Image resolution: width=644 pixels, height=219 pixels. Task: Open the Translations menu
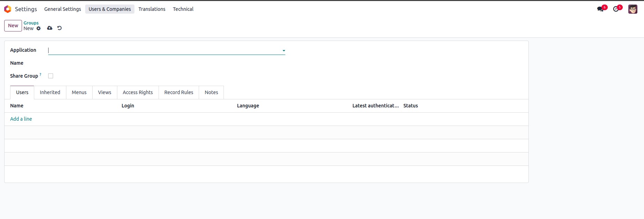[x=152, y=9]
